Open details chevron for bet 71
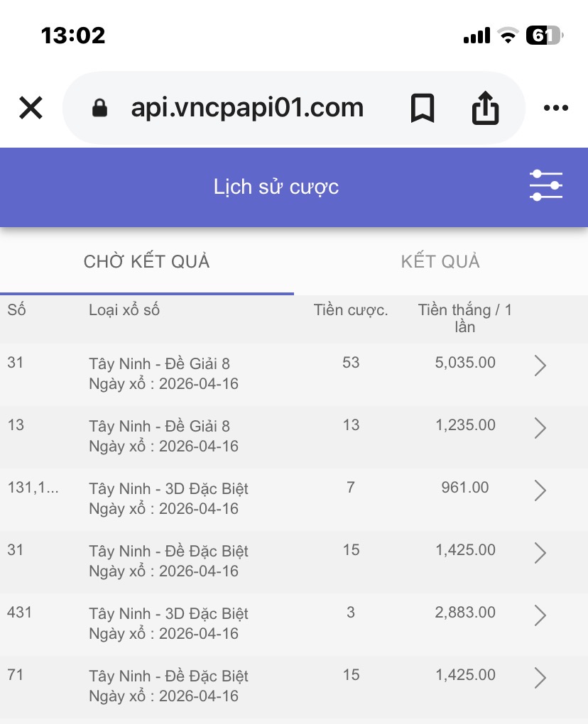Screen dimensions: 588x724 click(540, 678)
